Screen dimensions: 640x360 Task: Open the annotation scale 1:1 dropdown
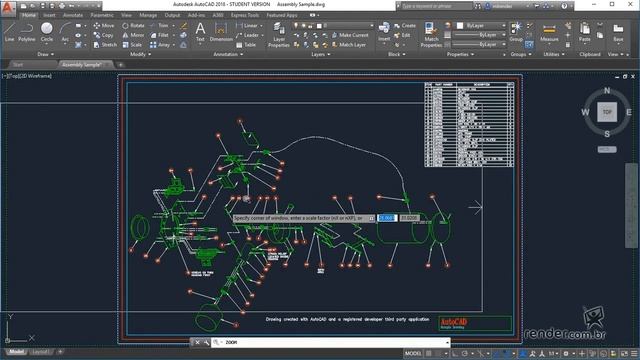coord(554,353)
